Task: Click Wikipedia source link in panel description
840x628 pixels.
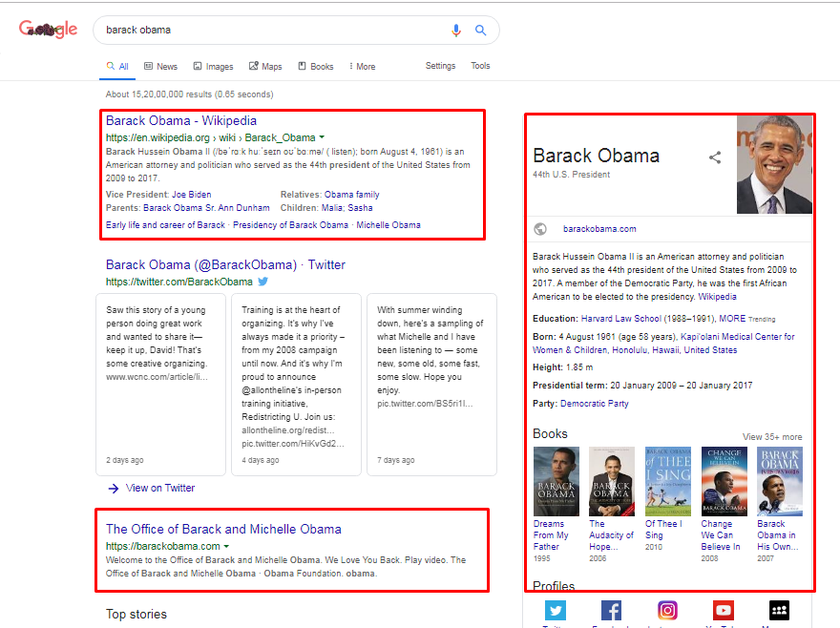Action: click(717, 297)
